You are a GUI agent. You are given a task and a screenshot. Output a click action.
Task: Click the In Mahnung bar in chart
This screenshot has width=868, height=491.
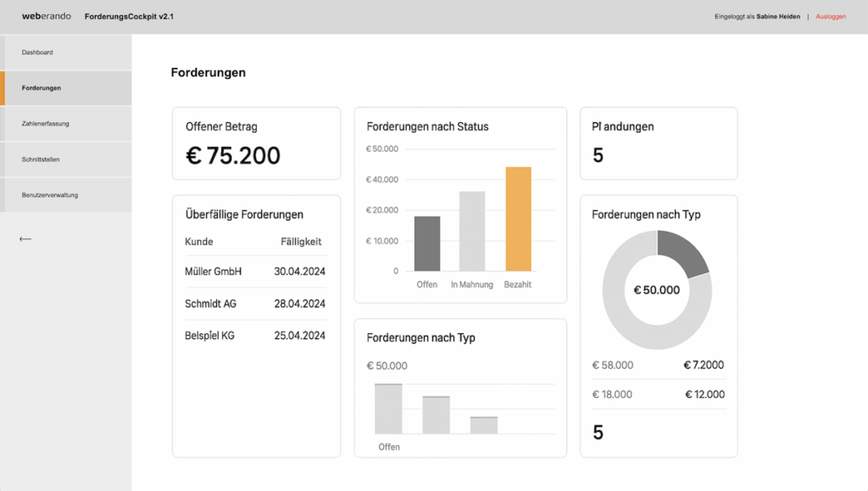click(x=472, y=231)
